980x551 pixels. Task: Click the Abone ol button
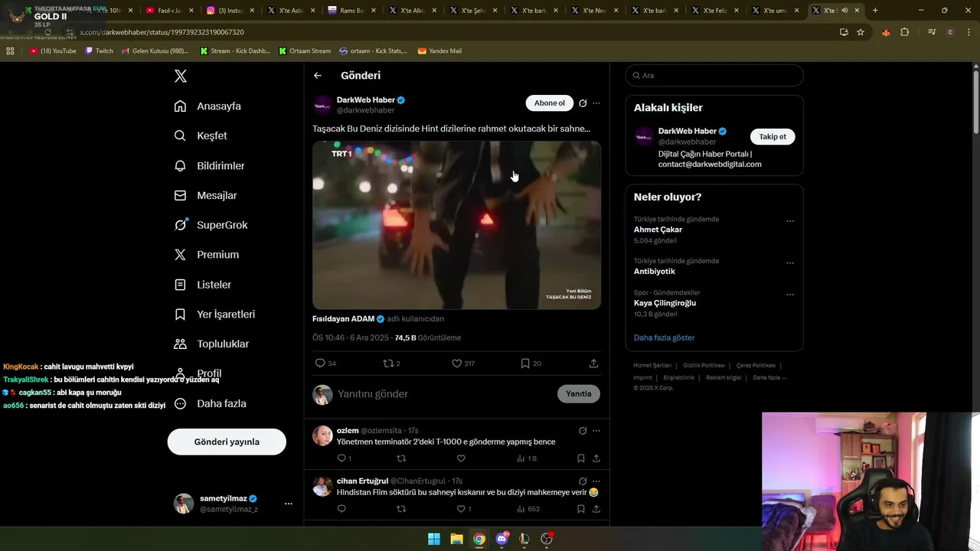[550, 103]
